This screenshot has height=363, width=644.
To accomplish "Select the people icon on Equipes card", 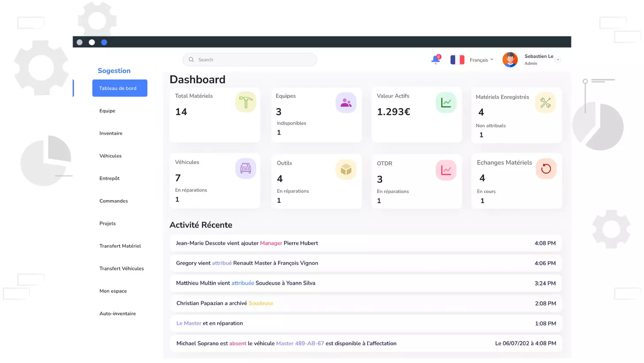I will 346,102.
